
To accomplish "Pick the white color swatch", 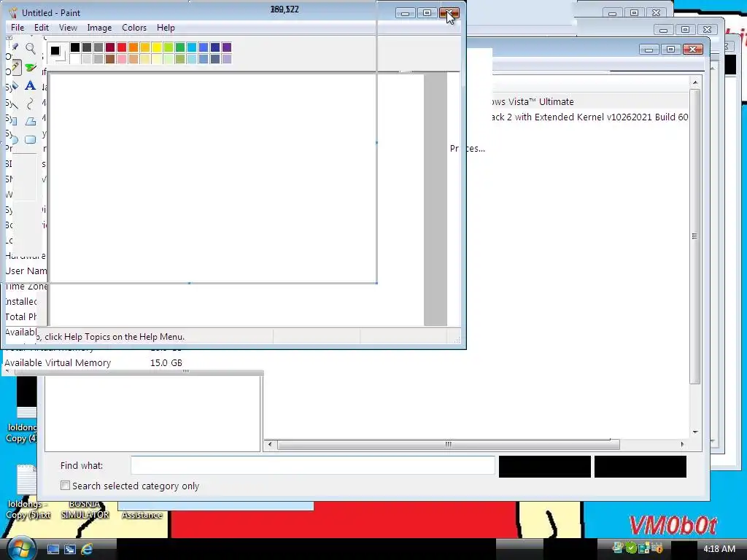I will pyautogui.click(x=75, y=59).
